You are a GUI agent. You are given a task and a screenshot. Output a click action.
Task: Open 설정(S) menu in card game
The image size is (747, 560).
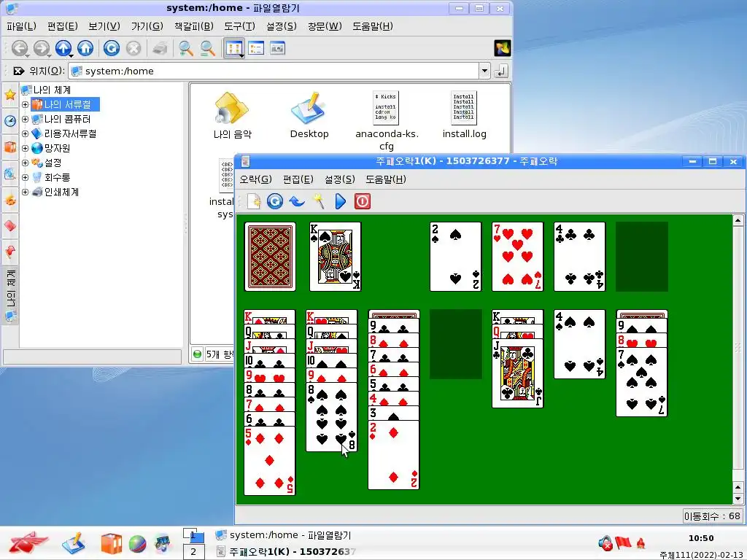340,179
